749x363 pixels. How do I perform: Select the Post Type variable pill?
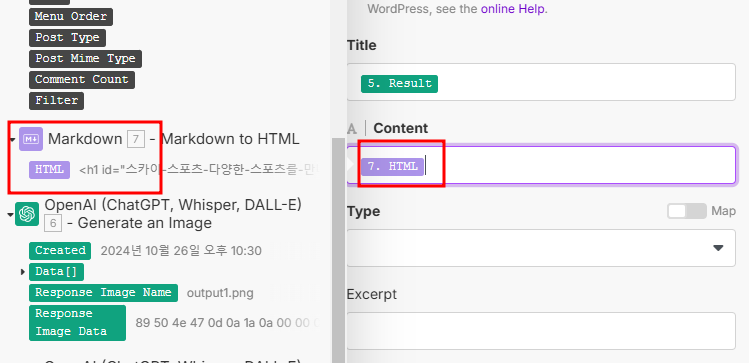(x=67, y=38)
